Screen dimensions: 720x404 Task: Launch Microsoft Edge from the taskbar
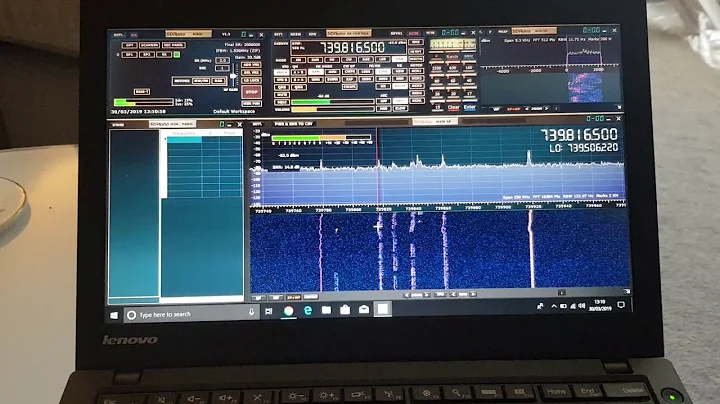[x=308, y=310]
